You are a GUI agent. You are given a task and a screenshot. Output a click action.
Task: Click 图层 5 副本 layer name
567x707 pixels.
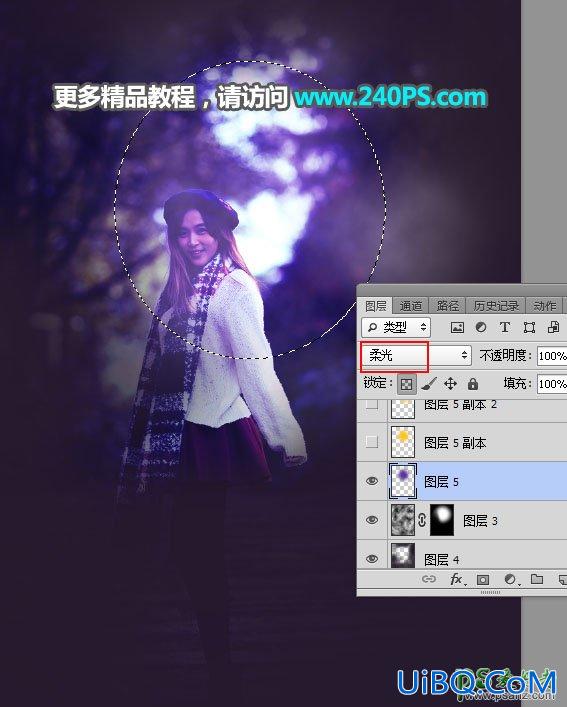click(x=455, y=443)
